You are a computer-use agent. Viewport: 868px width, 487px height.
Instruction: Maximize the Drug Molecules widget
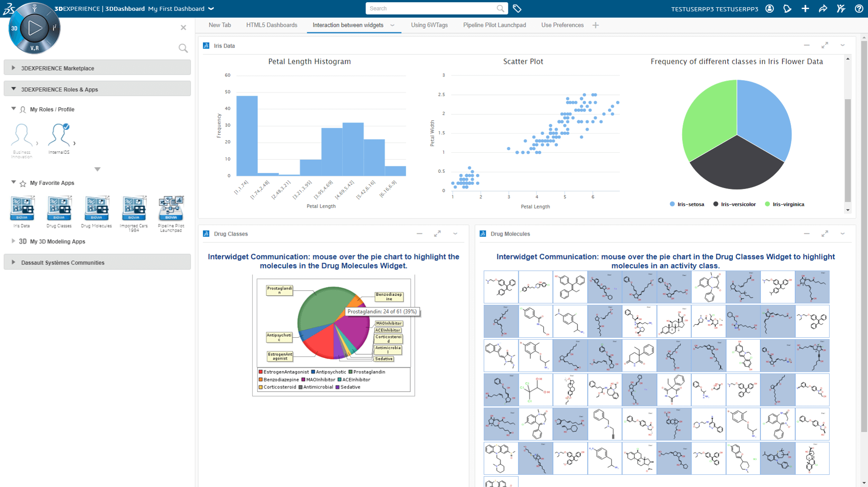pos(825,234)
